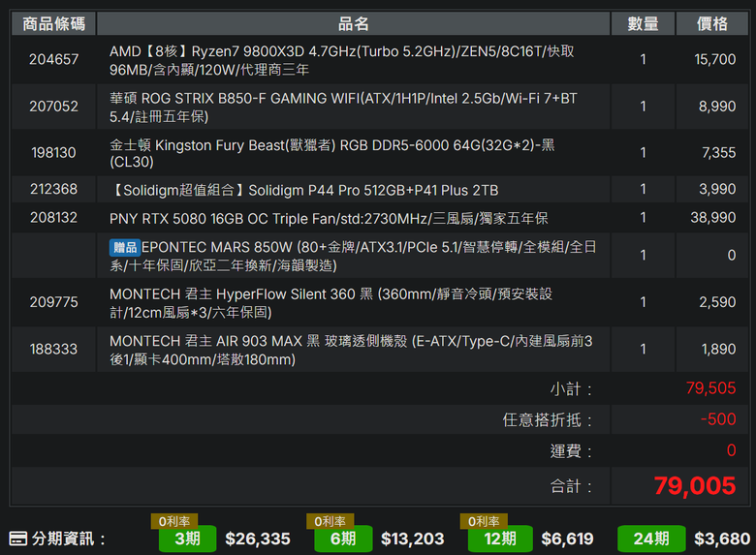Click product code 209775
The height and width of the screenshot is (555, 756).
53,302
